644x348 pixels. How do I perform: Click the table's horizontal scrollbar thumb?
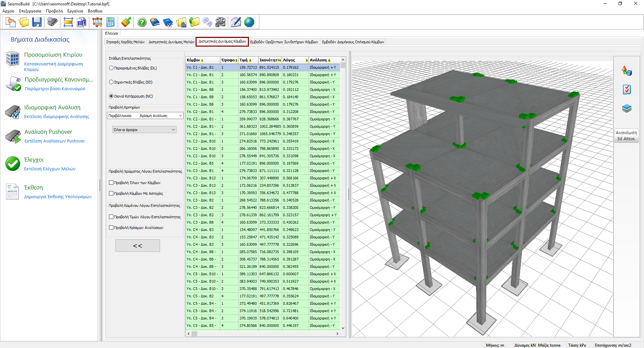pos(194,334)
